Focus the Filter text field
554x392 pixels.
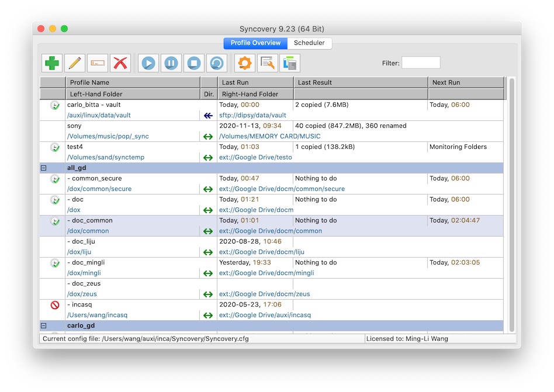421,63
